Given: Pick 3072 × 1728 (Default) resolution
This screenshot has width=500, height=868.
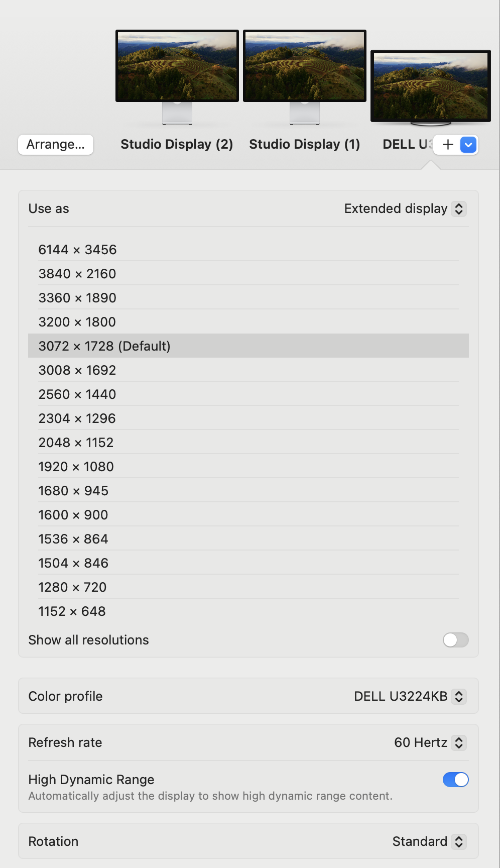Looking at the screenshot, I should pos(104,346).
